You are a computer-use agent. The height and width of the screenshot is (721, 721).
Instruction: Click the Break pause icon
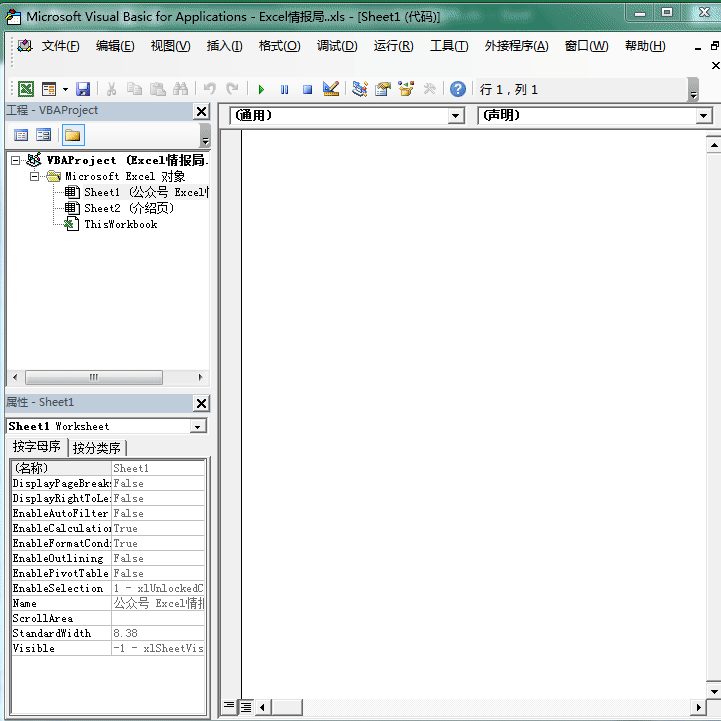click(285, 89)
